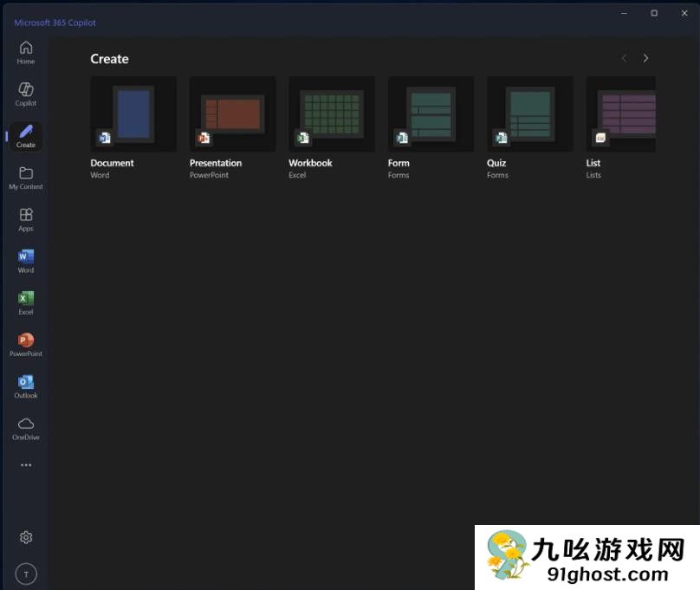Create a new Word Document
This screenshot has height=590, width=700.
pyautogui.click(x=133, y=113)
